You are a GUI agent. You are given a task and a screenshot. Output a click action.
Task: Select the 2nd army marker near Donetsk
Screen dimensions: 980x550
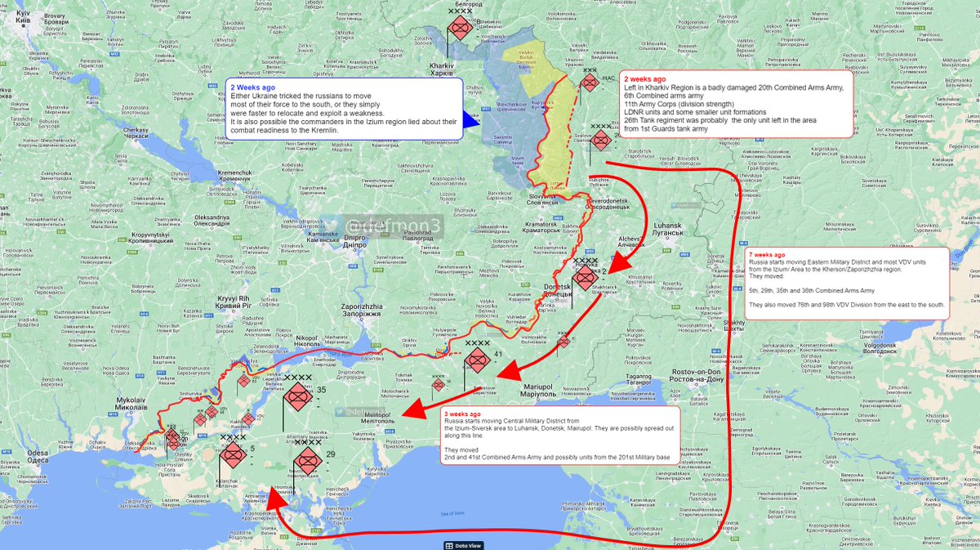tap(586, 278)
